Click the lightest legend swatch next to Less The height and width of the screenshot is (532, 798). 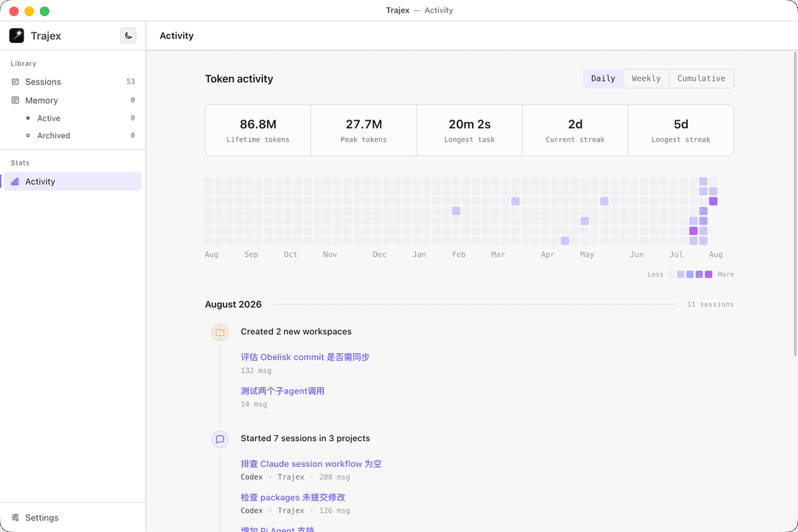tap(671, 274)
